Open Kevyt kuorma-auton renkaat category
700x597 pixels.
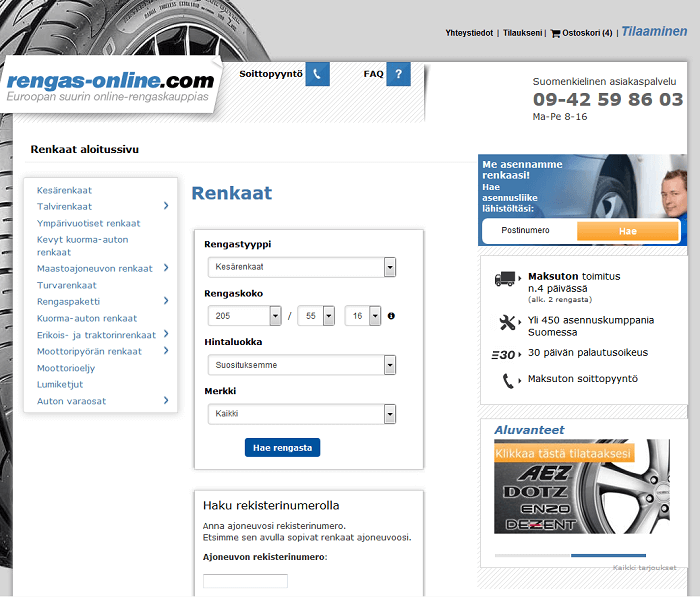pos(83,246)
